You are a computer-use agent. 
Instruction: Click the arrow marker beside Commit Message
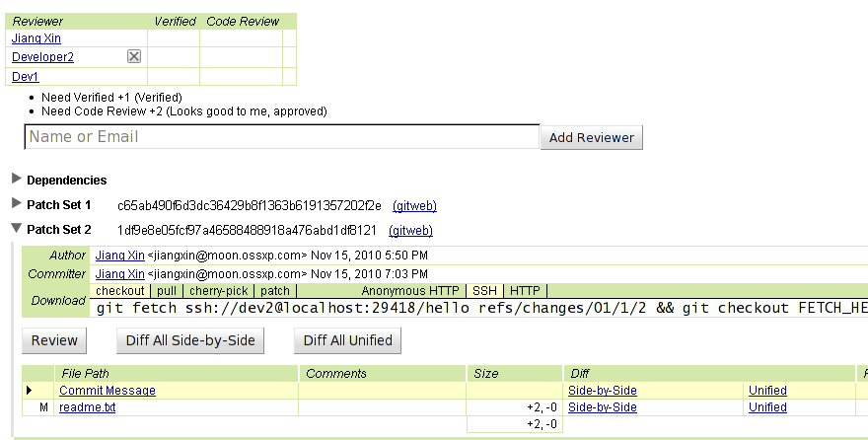(30, 391)
